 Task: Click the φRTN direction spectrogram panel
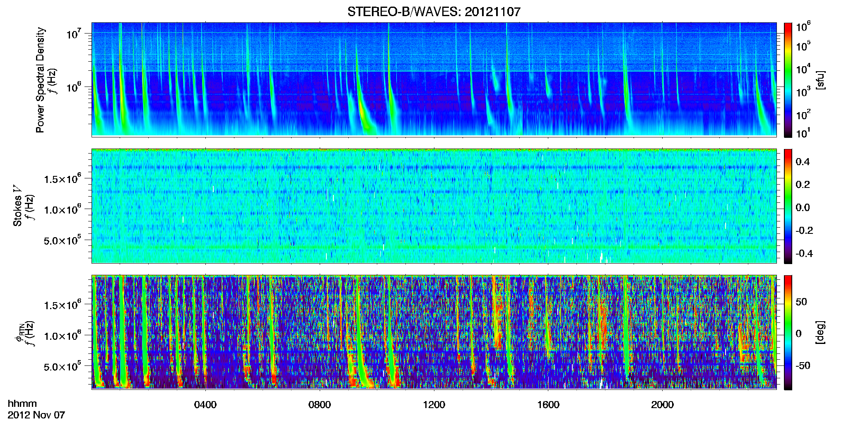pos(434,332)
